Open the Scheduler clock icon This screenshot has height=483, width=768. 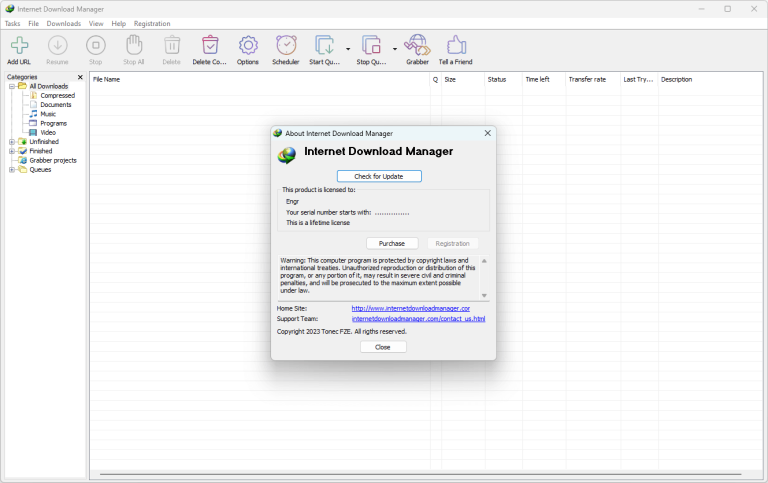(286, 46)
